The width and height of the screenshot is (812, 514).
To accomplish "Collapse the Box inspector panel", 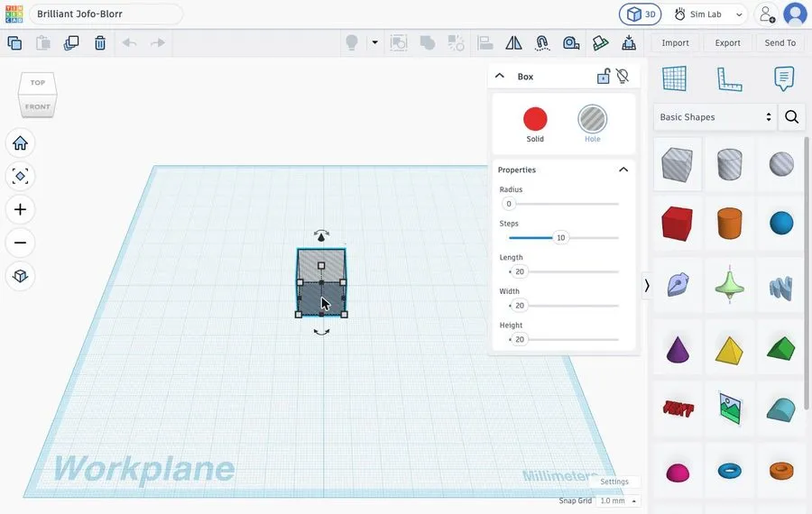I will point(500,76).
